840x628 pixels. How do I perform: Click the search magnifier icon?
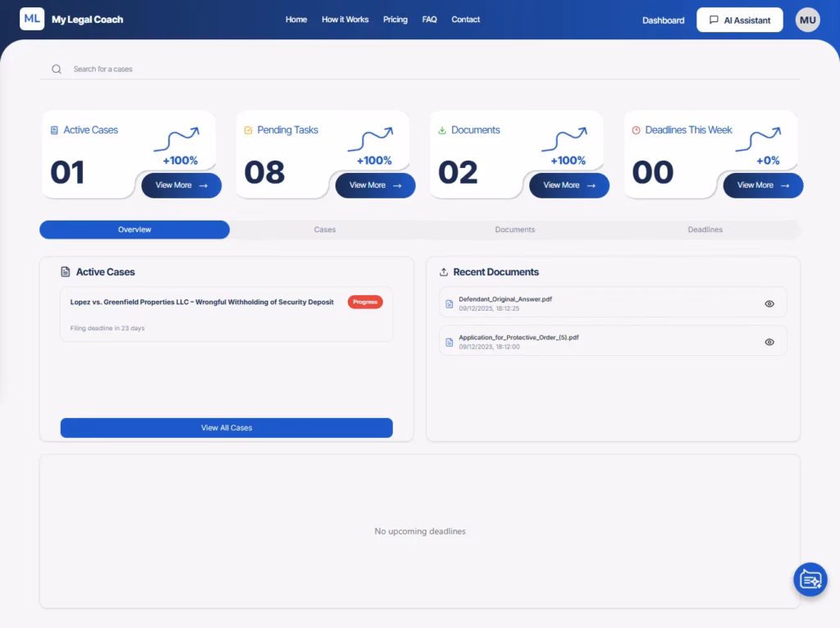(x=57, y=70)
